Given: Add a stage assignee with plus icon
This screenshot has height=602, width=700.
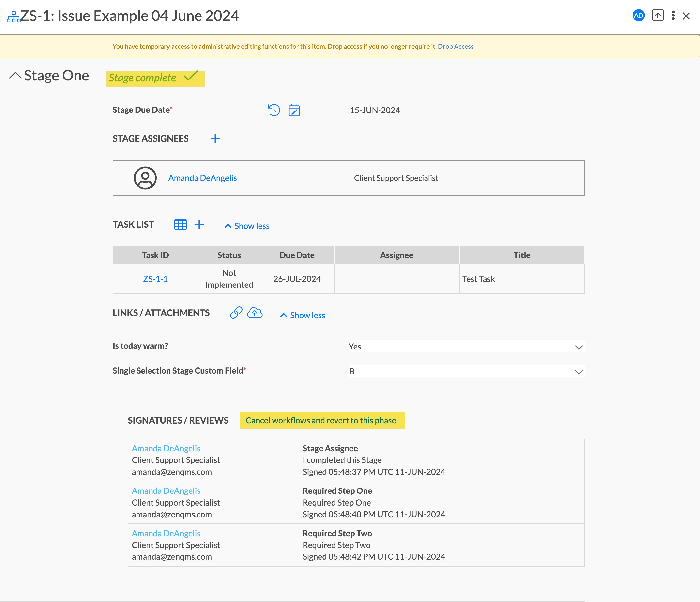Looking at the screenshot, I should coord(215,139).
